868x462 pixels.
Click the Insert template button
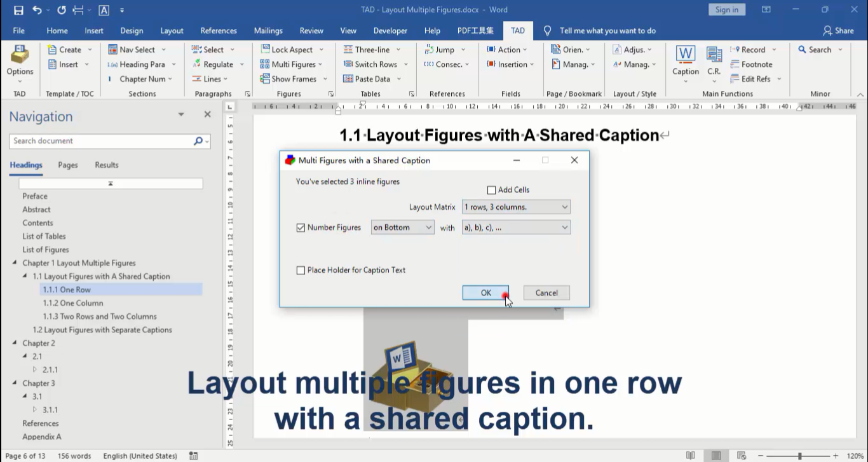coord(69,64)
